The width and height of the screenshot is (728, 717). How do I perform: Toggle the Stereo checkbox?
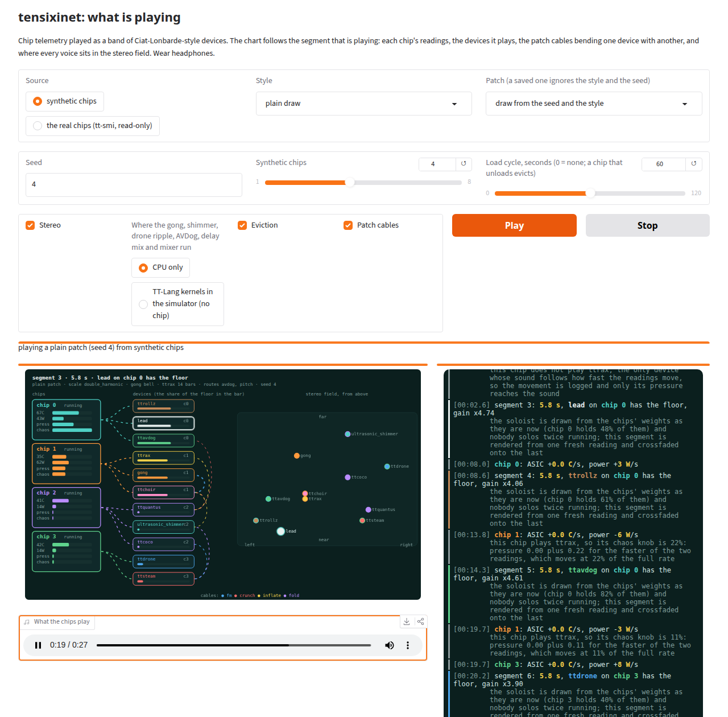31,225
